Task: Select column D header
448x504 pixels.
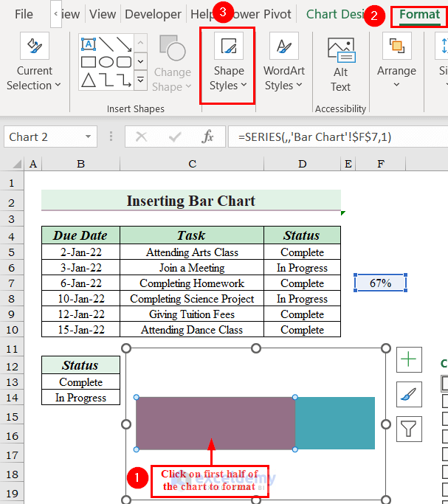Action: pos(302,164)
